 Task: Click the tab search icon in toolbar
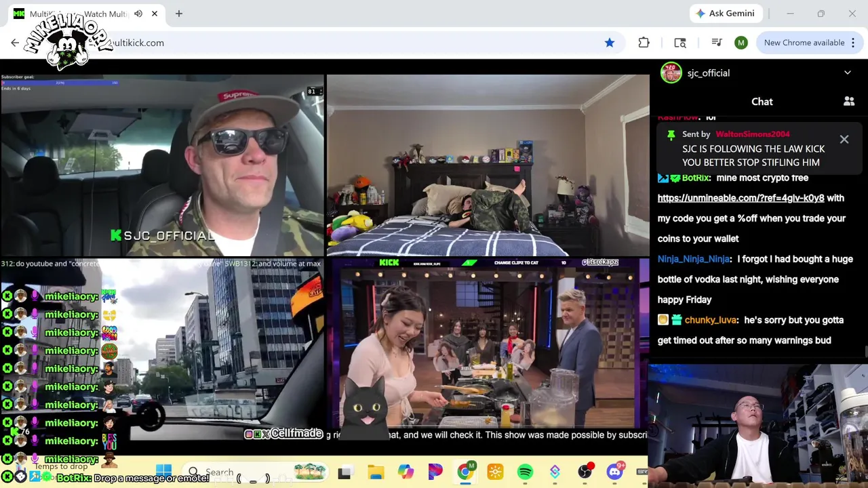click(680, 43)
